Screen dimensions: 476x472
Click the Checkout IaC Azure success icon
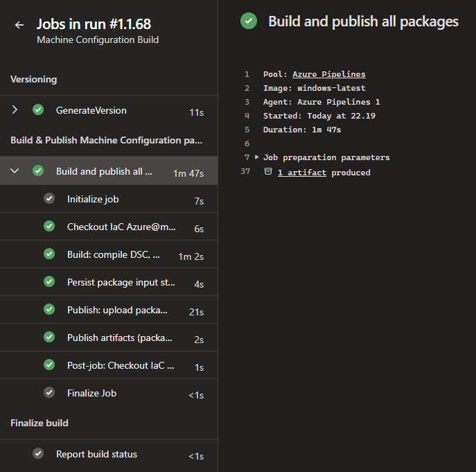coord(49,226)
